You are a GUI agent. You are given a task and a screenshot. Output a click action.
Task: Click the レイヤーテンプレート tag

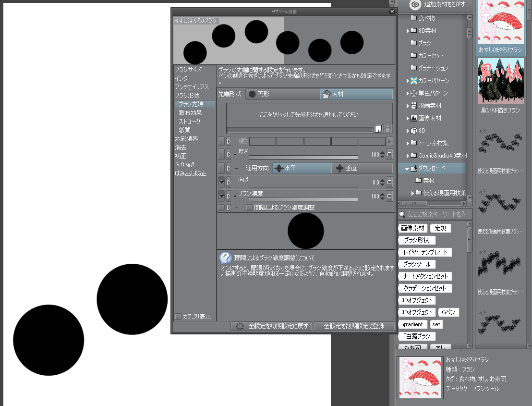425,252
